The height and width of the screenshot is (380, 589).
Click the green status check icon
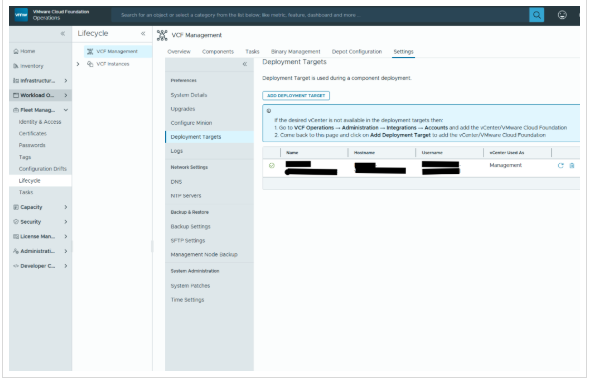coord(272,166)
